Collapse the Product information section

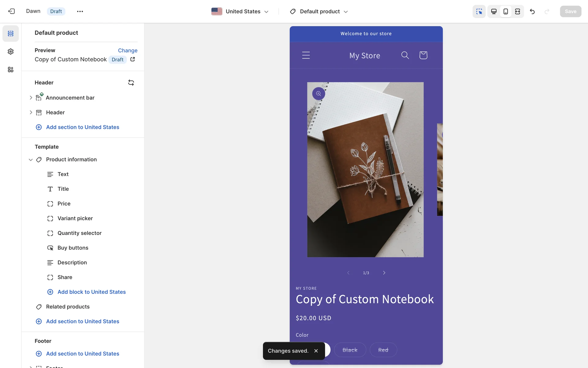pos(31,159)
